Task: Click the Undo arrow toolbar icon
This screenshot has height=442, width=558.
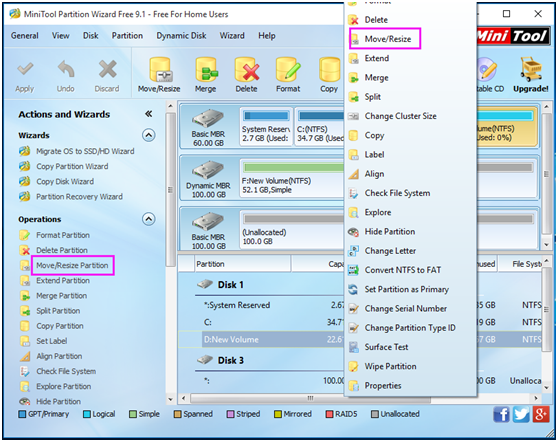Action: click(66, 69)
